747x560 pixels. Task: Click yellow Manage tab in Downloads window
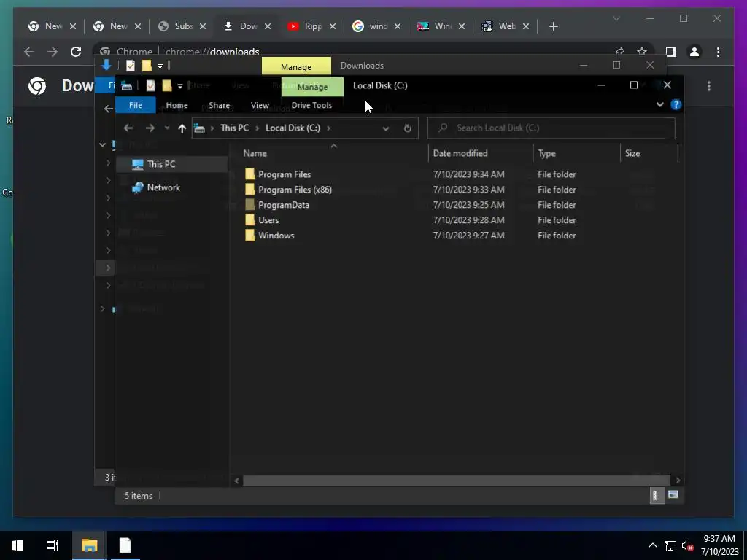pyautogui.click(x=296, y=66)
